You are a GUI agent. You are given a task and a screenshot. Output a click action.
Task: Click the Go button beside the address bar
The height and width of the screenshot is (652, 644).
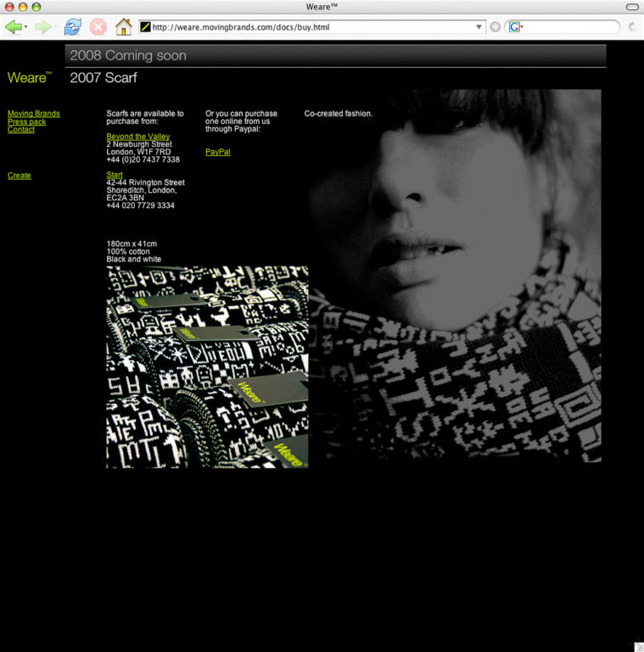(495, 27)
